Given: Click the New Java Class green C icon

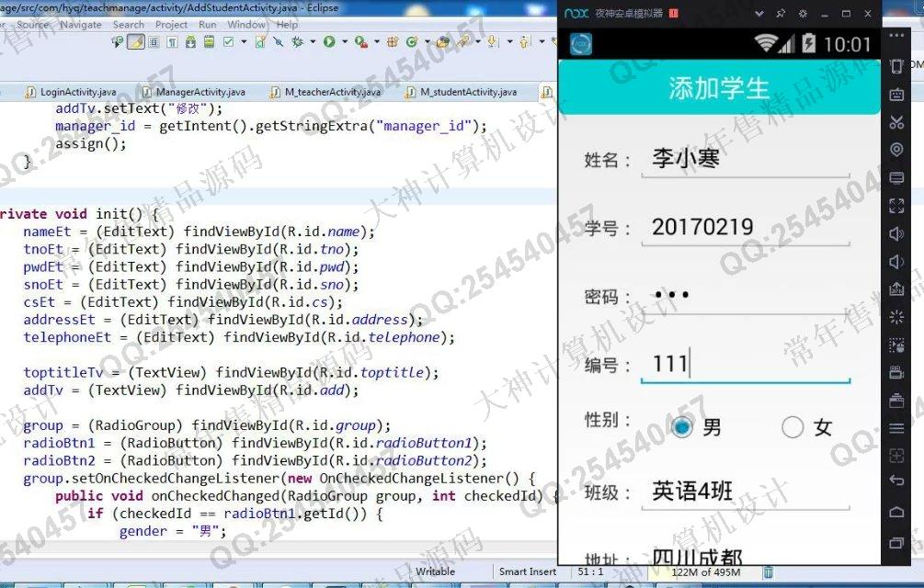Looking at the screenshot, I should click(412, 41).
